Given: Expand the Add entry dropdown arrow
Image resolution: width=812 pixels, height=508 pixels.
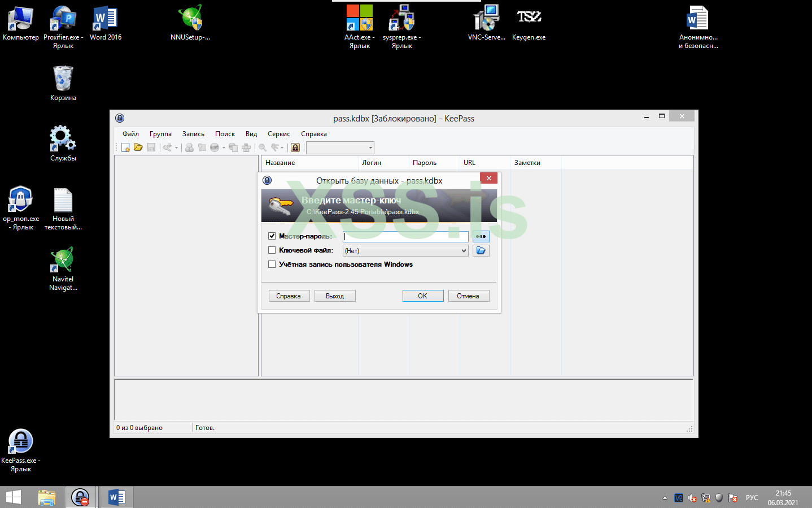Looking at the screenshot, I should pyautogui.click(x=176, y=148).
